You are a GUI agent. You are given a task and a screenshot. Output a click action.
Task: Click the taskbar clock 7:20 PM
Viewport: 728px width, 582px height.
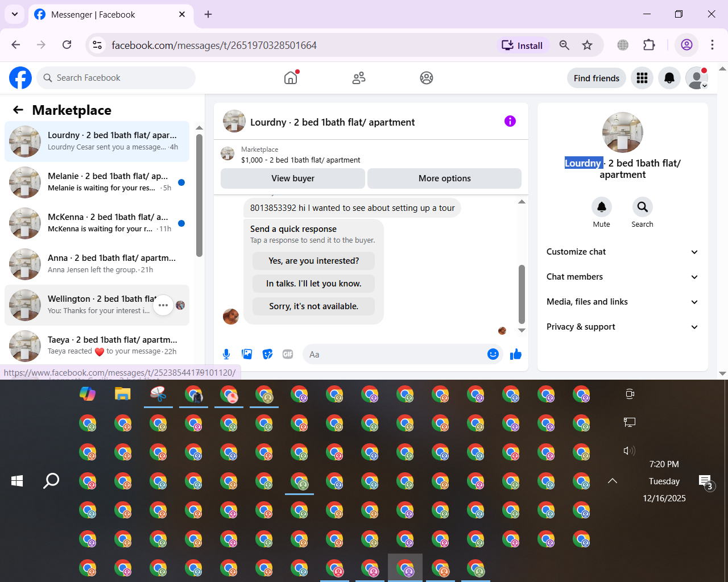[x=664, y=464]
